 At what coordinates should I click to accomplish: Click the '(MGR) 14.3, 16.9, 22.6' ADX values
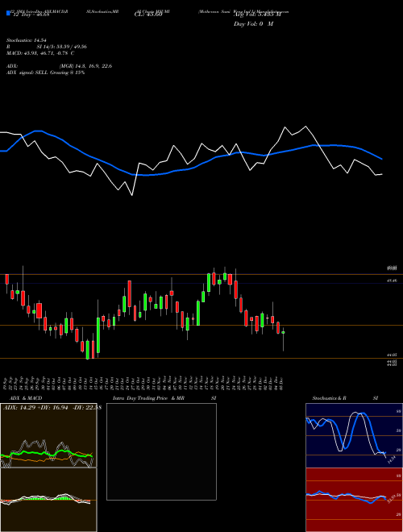(x=85, y=66)
